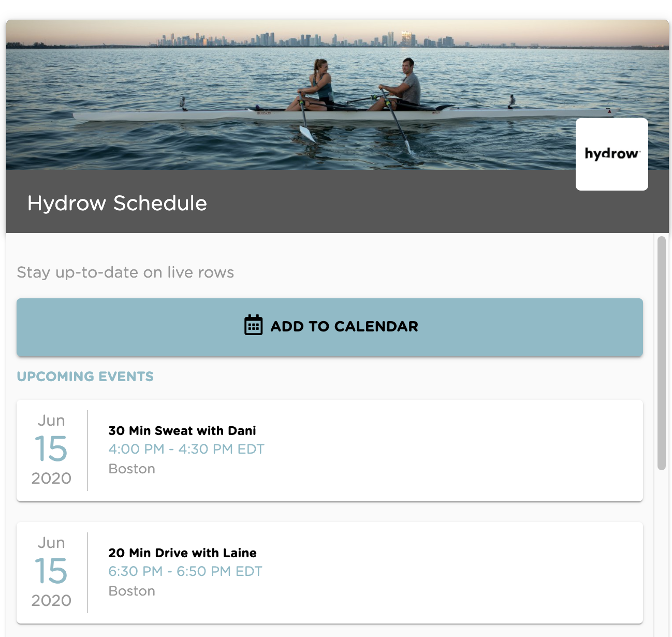The height and width of the screenshot is (637, 672).
Task: Click the Hydrow Schedule title
Action: pyautogui.click(x=117, y=203)
